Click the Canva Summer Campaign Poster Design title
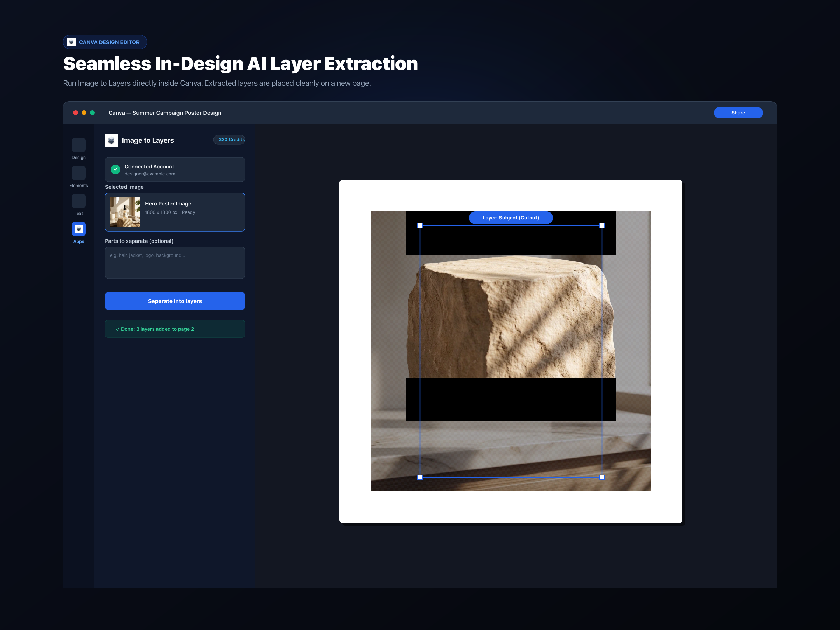 (165, 113)
